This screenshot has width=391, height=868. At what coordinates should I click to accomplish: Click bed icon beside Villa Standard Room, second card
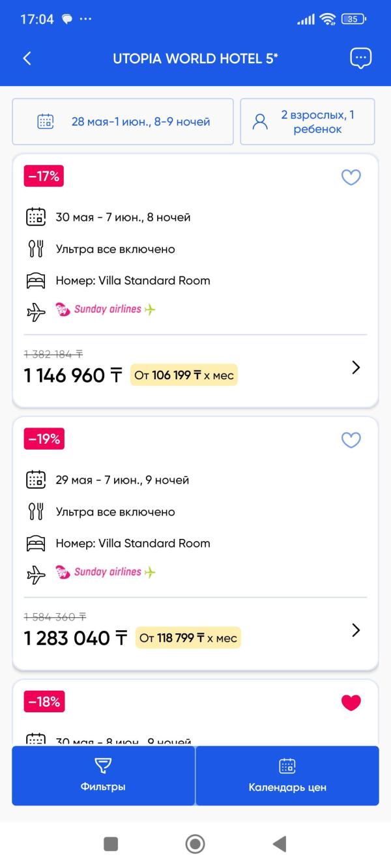(36, 543)
